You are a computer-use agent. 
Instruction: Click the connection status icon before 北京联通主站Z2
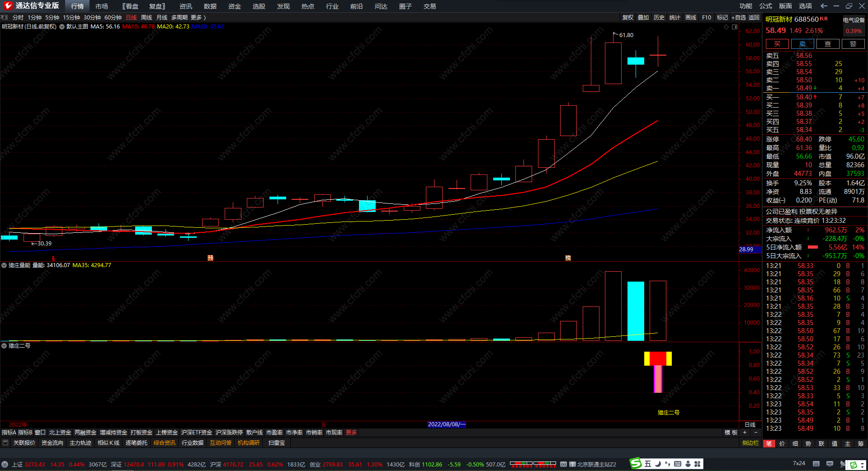563,464
